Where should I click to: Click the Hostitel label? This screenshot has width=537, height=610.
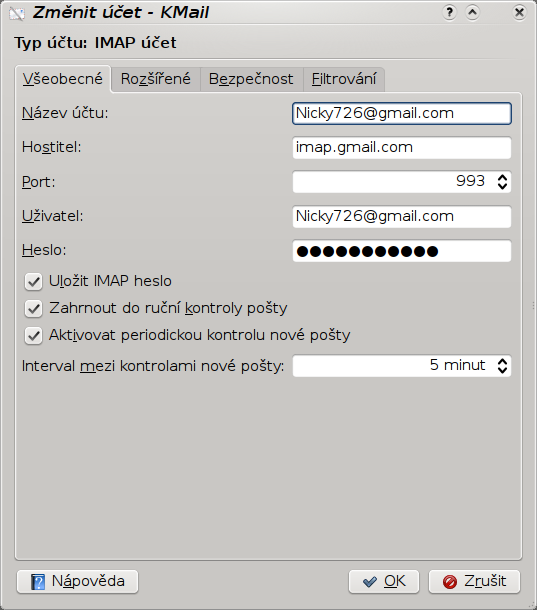[51, 147]
